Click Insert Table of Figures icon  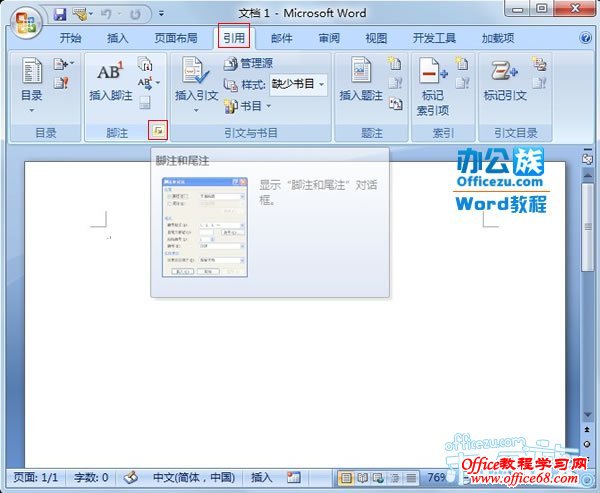395,63
